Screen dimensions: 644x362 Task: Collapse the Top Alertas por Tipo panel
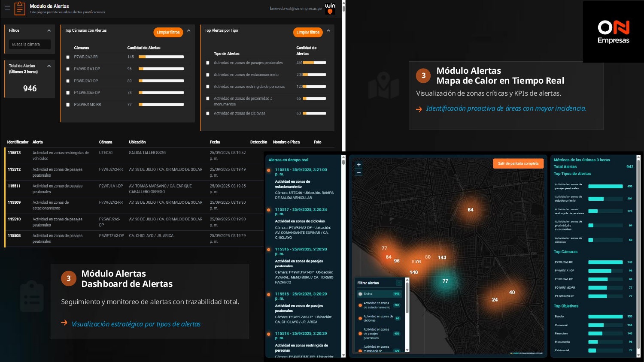tap(328, 30)
